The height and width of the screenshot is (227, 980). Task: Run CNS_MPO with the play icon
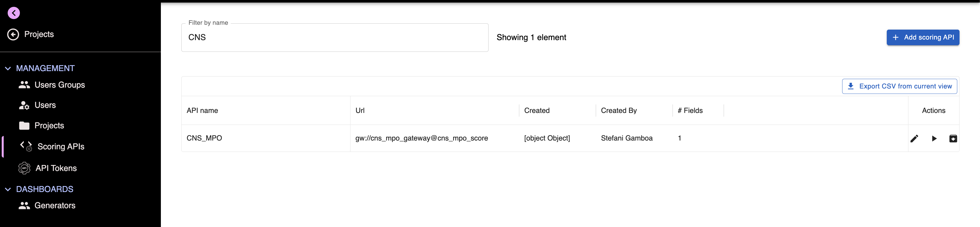coord(934,138)
